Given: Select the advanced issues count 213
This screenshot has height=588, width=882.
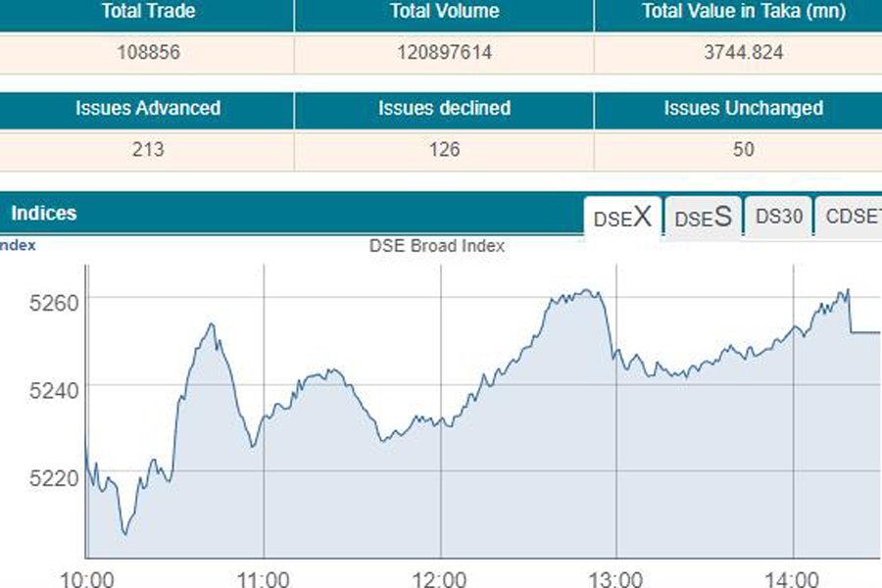Looking at the screenshot, I should point(147,150).
